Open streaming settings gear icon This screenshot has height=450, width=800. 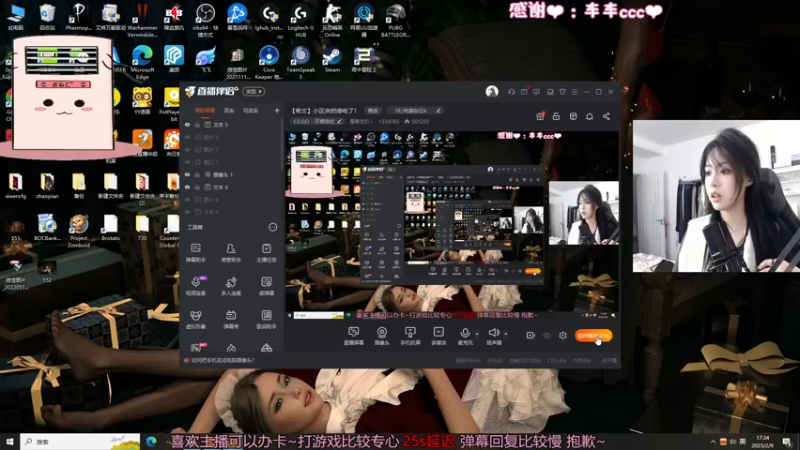(563, 335)
